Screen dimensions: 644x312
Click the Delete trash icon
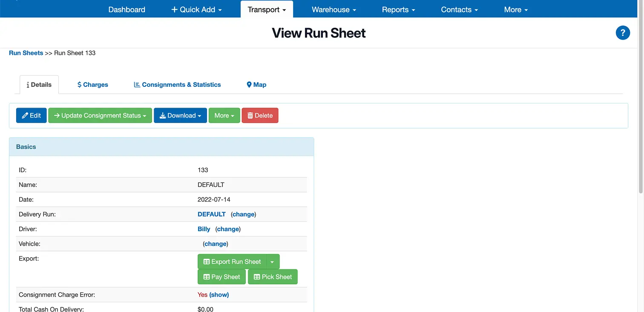[x=250, y=115]
